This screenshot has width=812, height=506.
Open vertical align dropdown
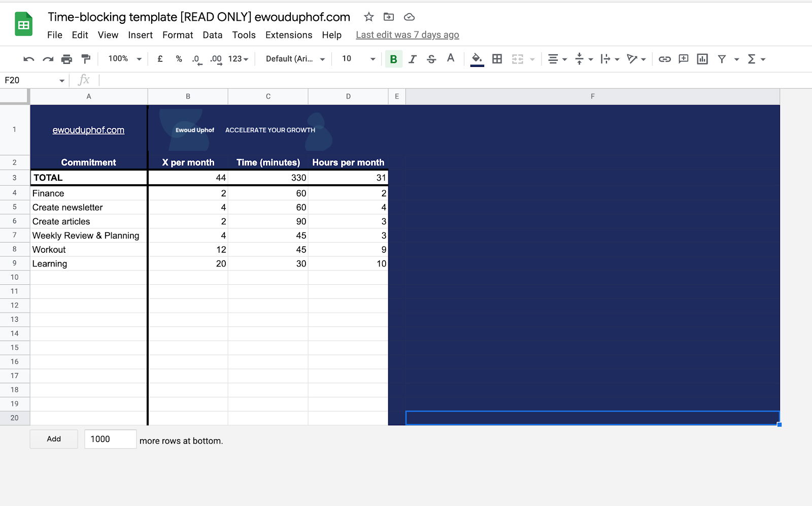tap(584, 59)
